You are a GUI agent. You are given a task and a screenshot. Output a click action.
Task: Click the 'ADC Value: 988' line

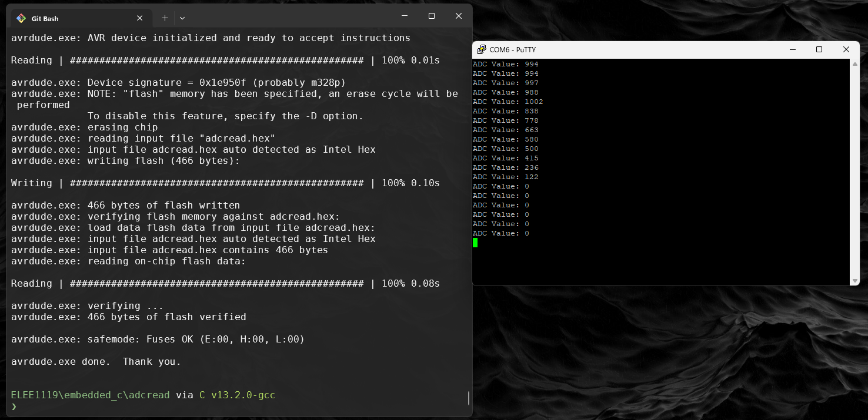[506, 92]
